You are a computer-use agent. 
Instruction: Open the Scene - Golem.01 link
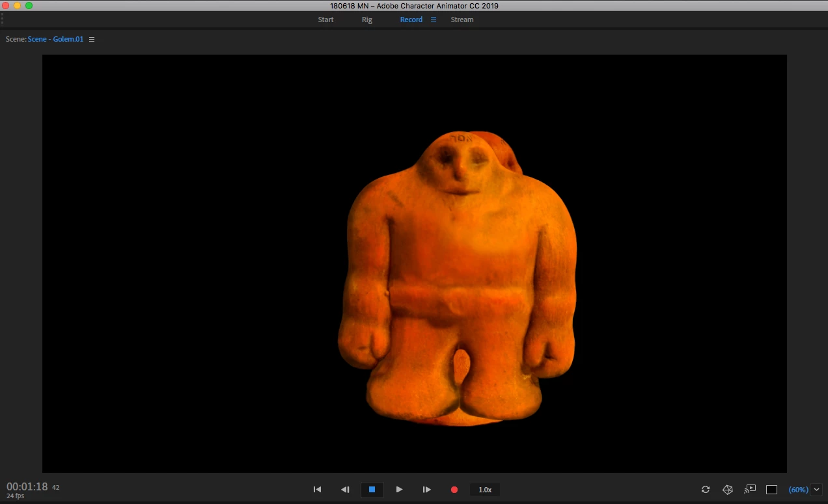56,40
